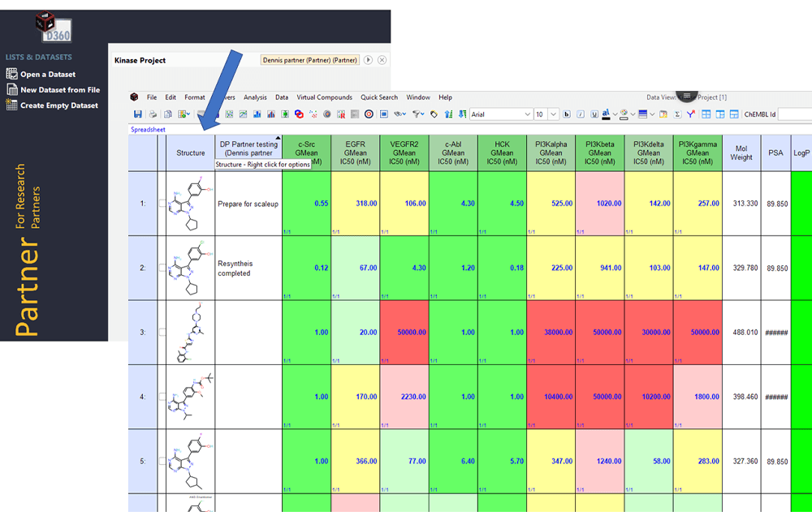812x520 pixels.
Task: Open the R-group analysis icon
Action: [x=341, y=114]
